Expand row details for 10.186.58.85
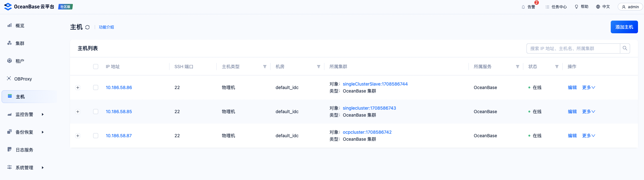This screenshot has width=644, height=180. pyautogui.click(x=78, y=112)
